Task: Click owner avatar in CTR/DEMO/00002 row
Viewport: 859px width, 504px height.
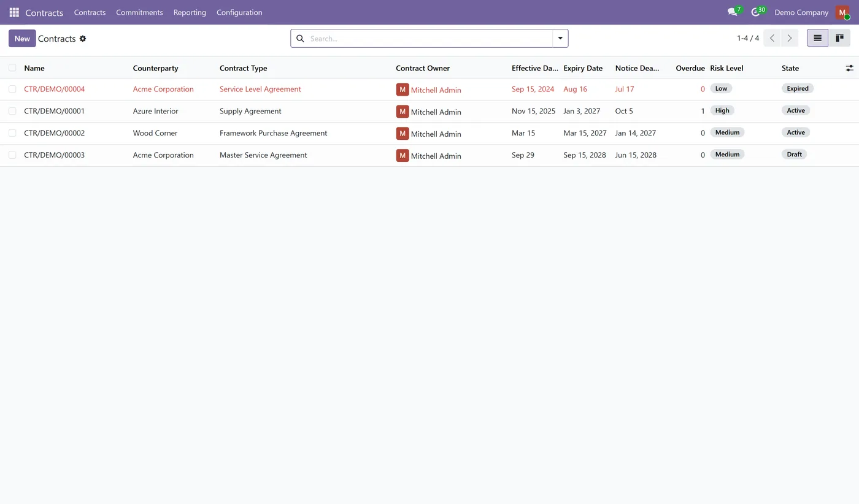Action: 403,134
